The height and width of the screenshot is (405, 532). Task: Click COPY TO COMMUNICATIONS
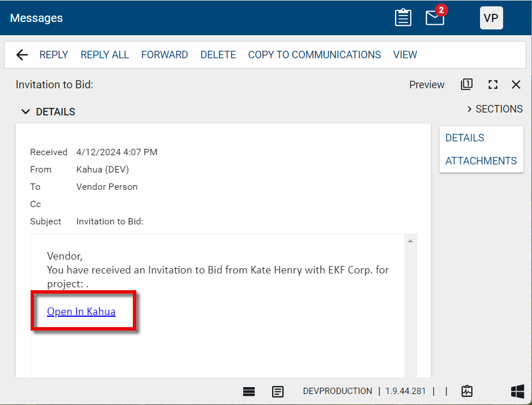[x=314, y=55]
